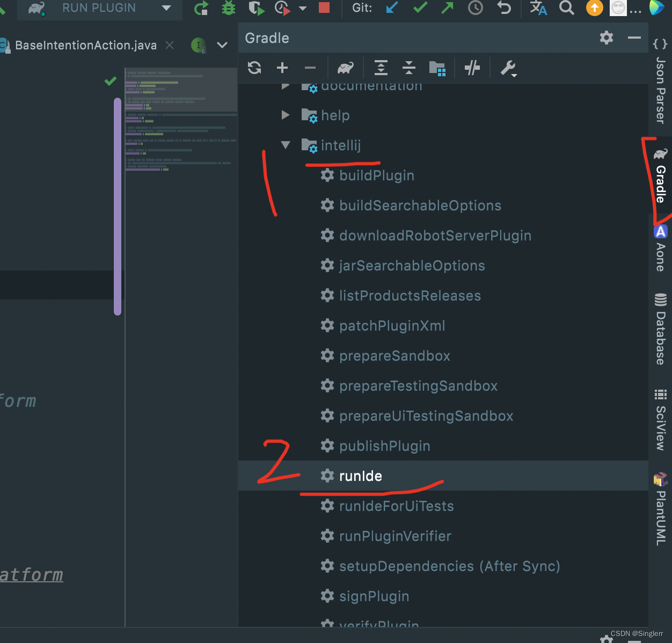Expand the help task group
Screen dimensions: 672x643
(286, 115)
